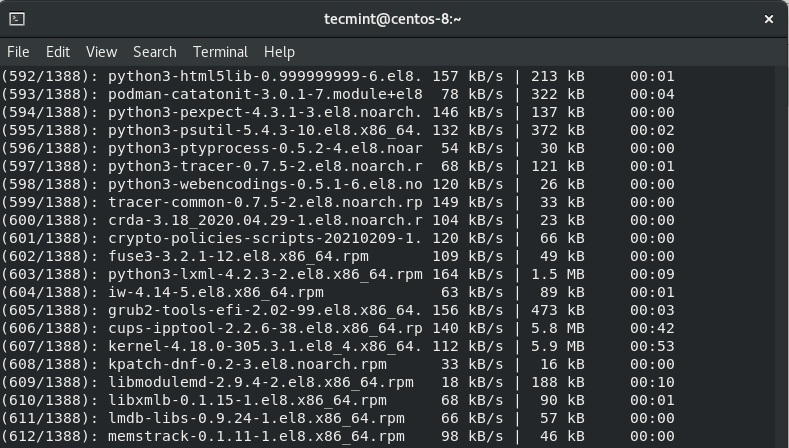Click the terminal icon in the title bar

tap(16, 19)
